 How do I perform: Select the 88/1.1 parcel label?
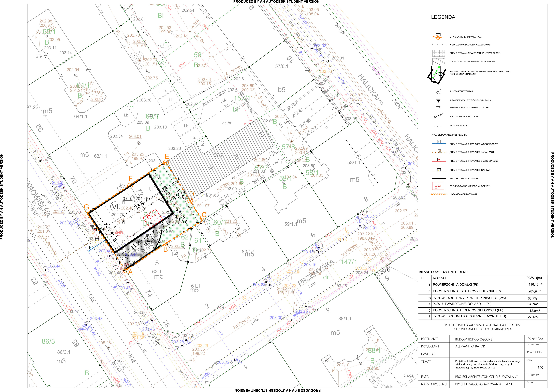[x=345, y=319]
